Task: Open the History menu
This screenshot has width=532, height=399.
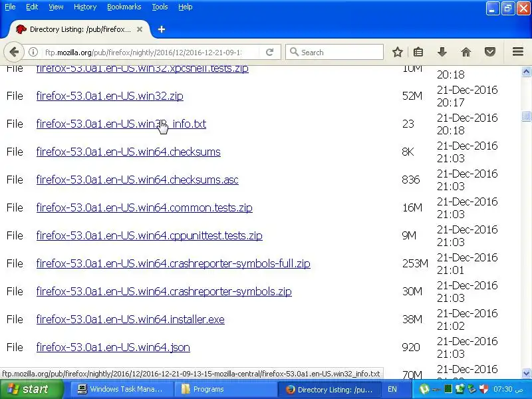Action: pos(85,7)
